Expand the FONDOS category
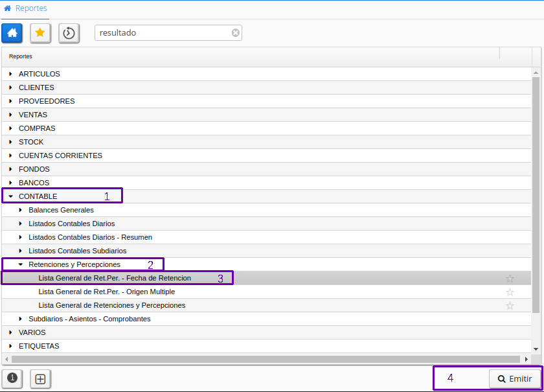The height and width of the screenshot is (392, 544). click(x=10, y=169)
